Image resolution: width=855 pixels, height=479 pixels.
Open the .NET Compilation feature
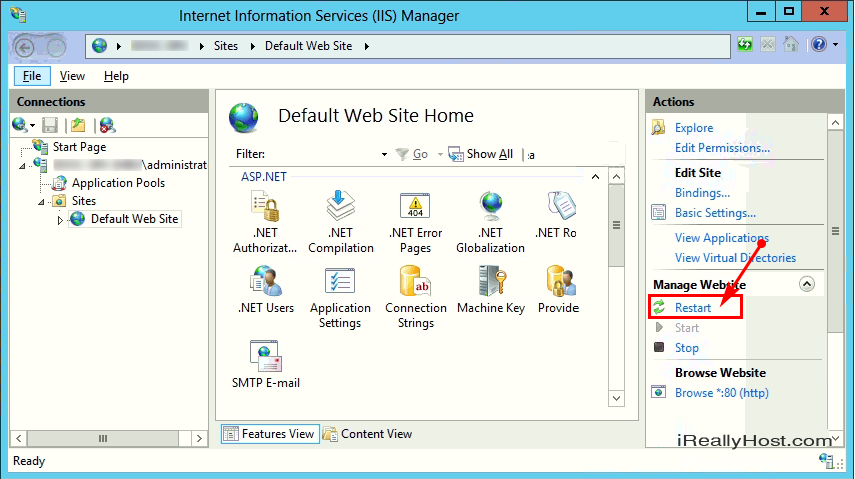click(x=341, y=223)
